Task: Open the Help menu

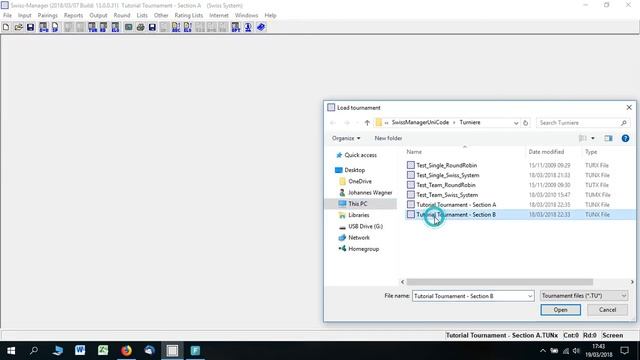Action: pyautogui.click(x=270, y=16)
